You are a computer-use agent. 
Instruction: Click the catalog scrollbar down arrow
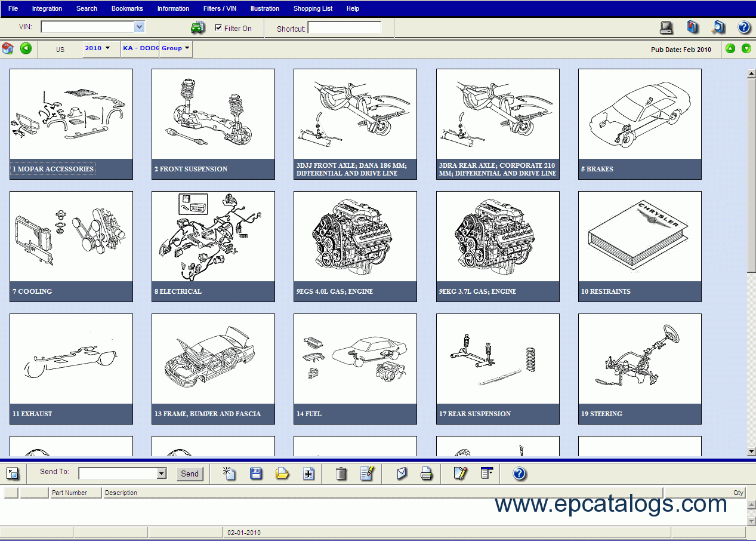(x=751, y=451)
